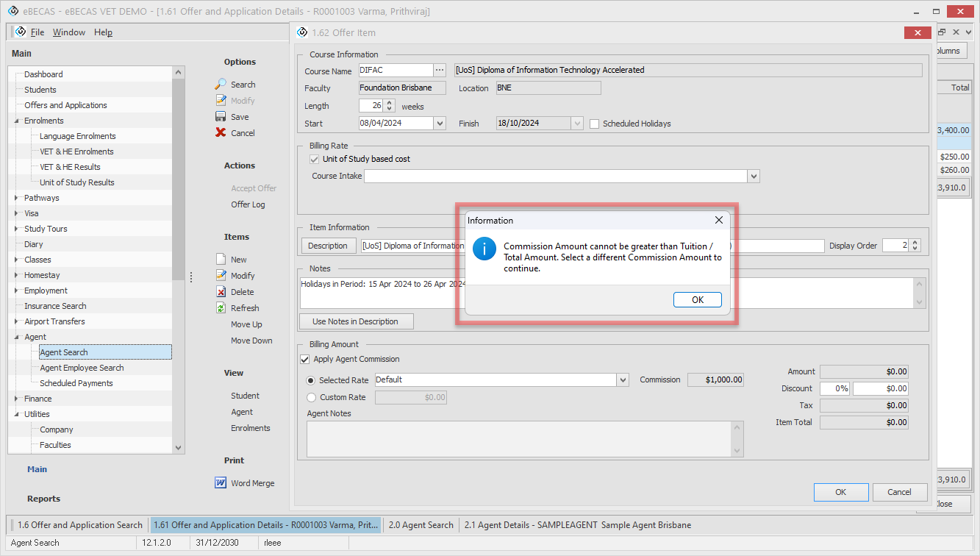Click the red Cancel X icon

coord(221,133)
